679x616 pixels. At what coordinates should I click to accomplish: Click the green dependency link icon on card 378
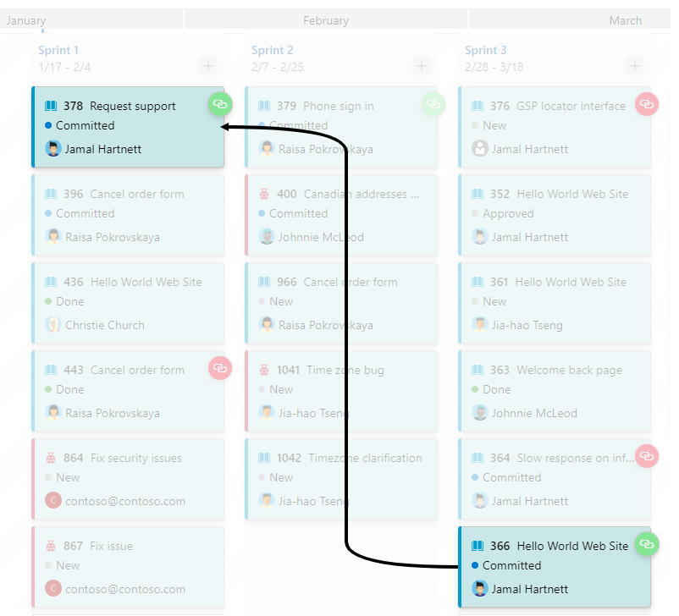pyautogui.click(x=220, y=104)
